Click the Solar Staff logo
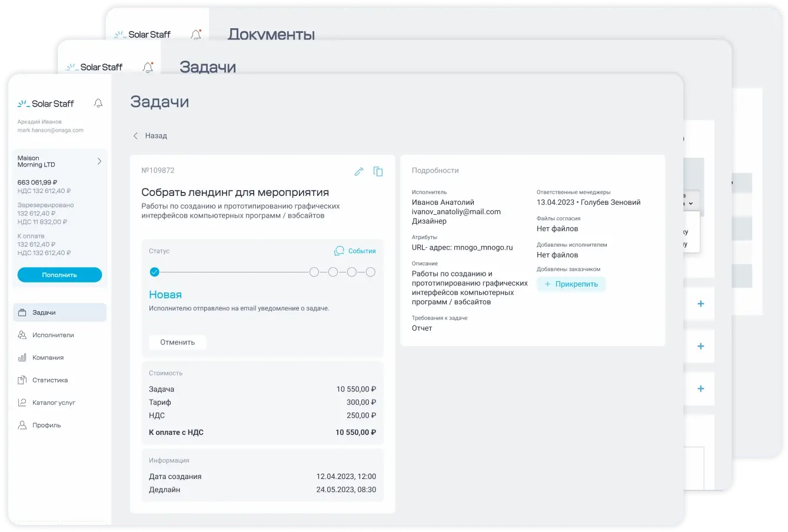This screenshot has width=788, height=532. pyautogui.click(x=46, y=104)
